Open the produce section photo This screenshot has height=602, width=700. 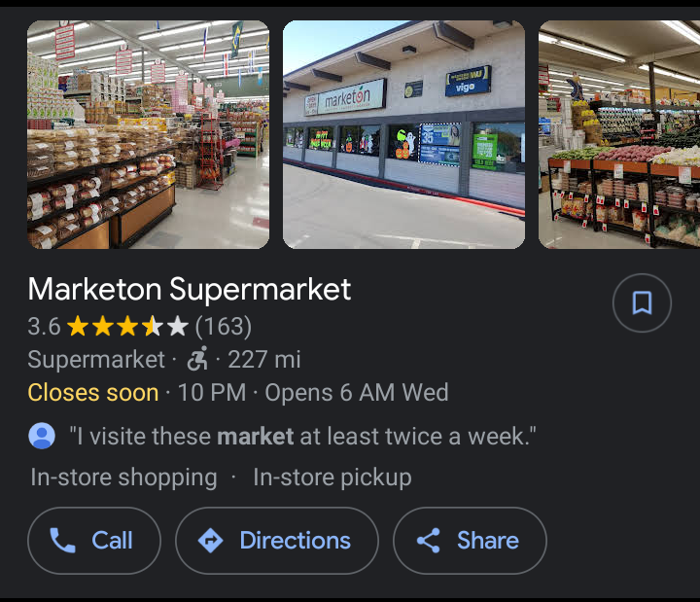click(x=619, y=134)
